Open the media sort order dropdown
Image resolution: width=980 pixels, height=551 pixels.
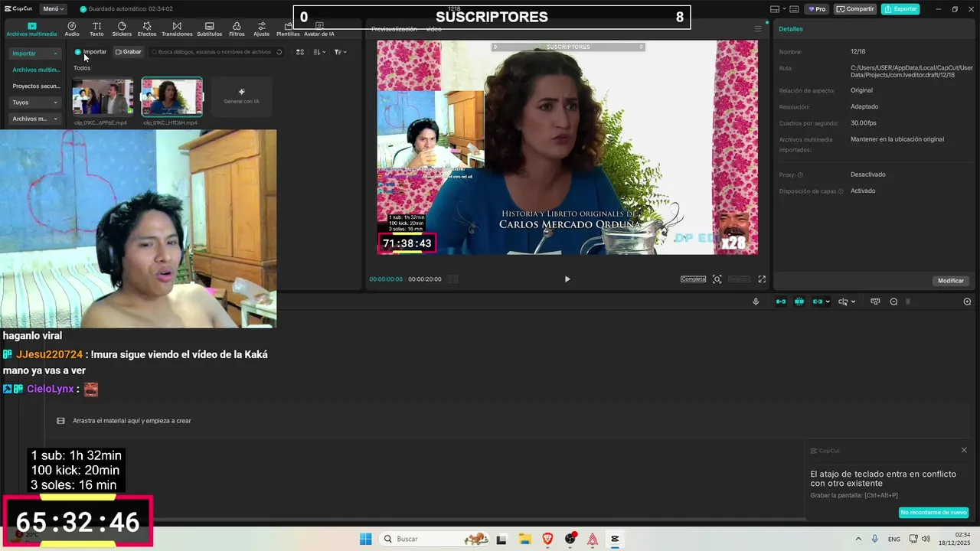pos(320,52)
